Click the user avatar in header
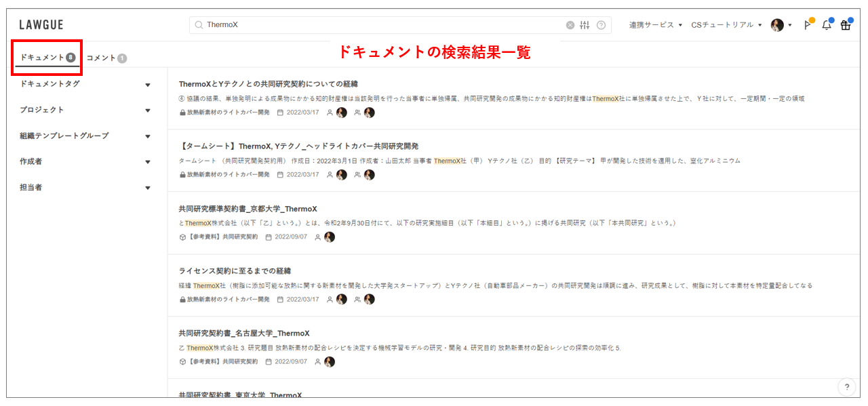The image size is (868, 406). pos(777,25)
